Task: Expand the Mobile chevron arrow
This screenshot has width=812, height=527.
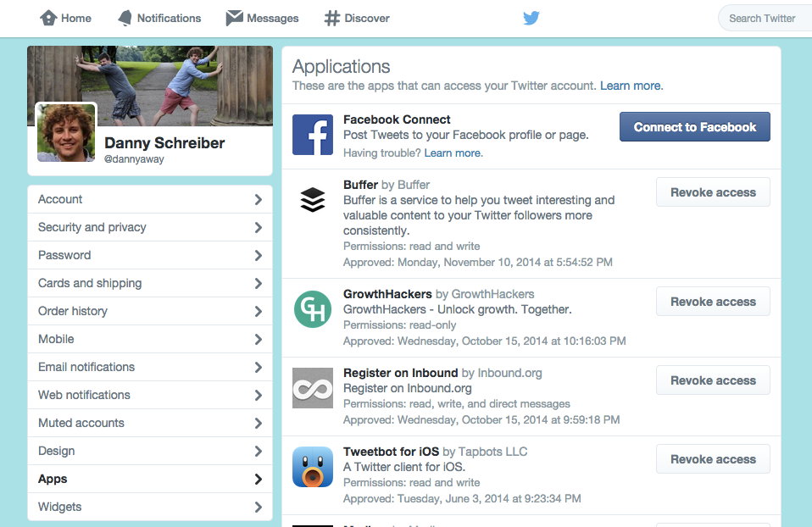Action: (x=259, y=339)
